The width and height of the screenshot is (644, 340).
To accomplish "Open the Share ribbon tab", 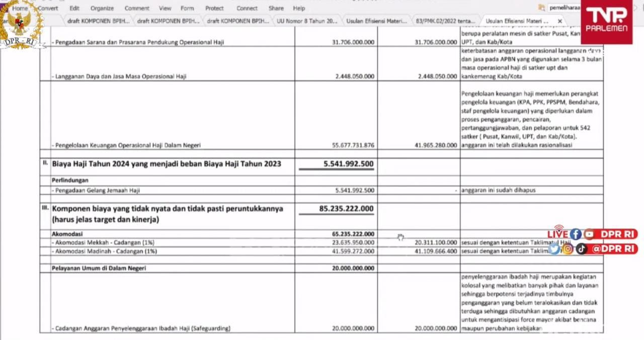I will tap(276, 9).
